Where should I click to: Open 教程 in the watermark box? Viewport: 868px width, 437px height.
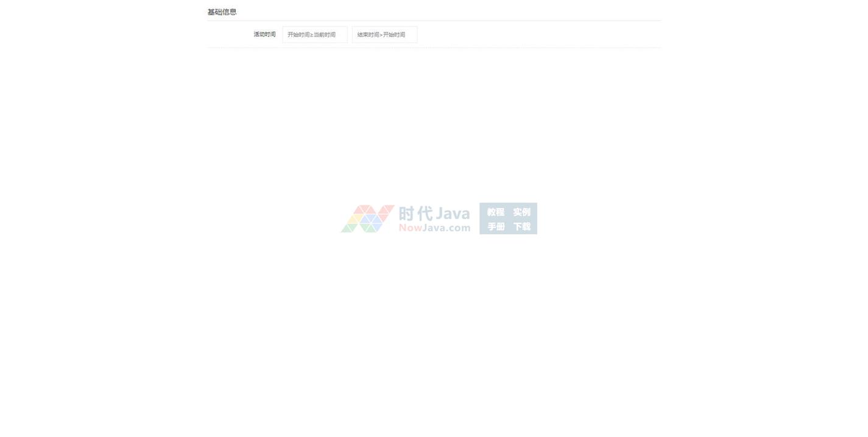pyautogui.click(x=496, y=212)
